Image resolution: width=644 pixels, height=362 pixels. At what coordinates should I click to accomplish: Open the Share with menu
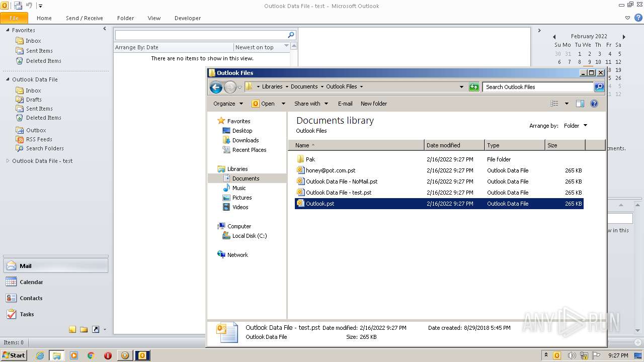(x=311, y=104)
